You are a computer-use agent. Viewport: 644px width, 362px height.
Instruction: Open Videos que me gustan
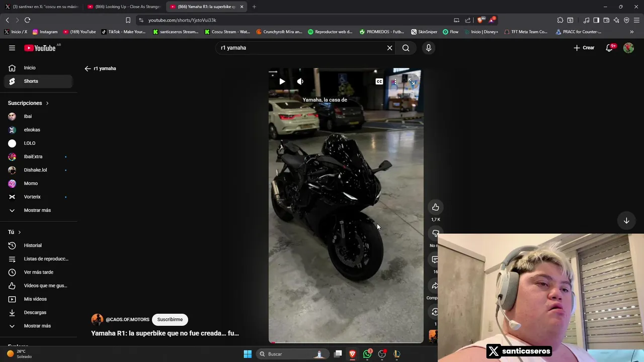pos(38,286)
